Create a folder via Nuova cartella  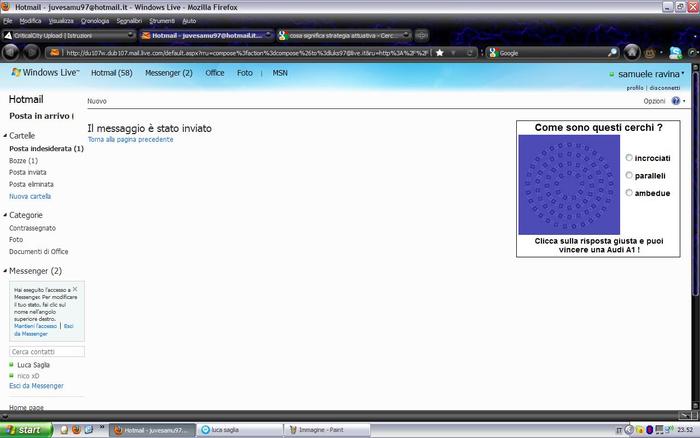point(30,196)
